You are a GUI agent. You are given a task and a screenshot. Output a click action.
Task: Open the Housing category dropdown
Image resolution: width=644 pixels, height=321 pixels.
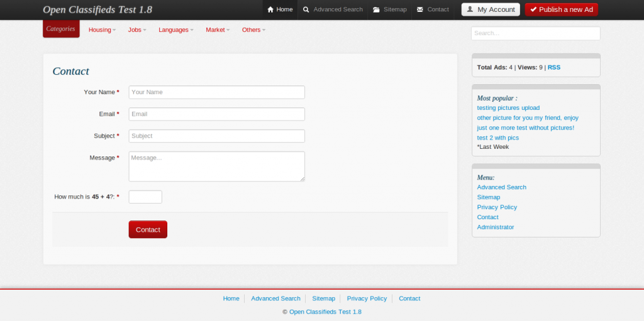[x=103, y=30]
